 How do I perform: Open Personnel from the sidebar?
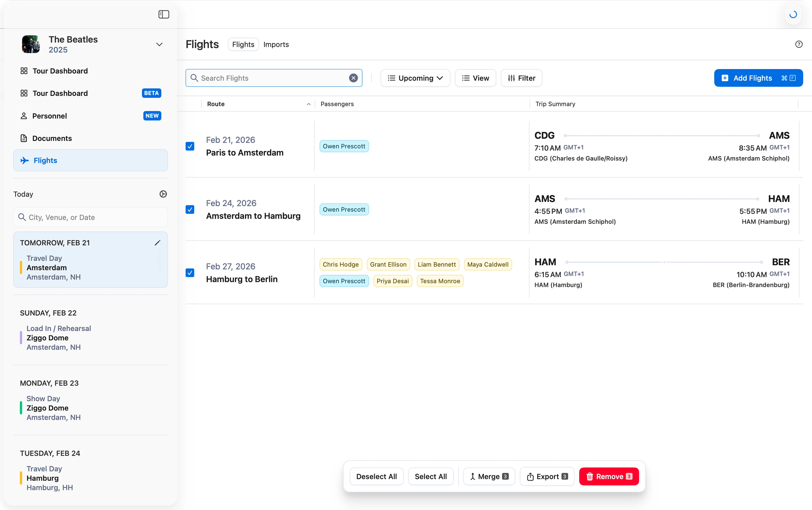tap(50, 116)
